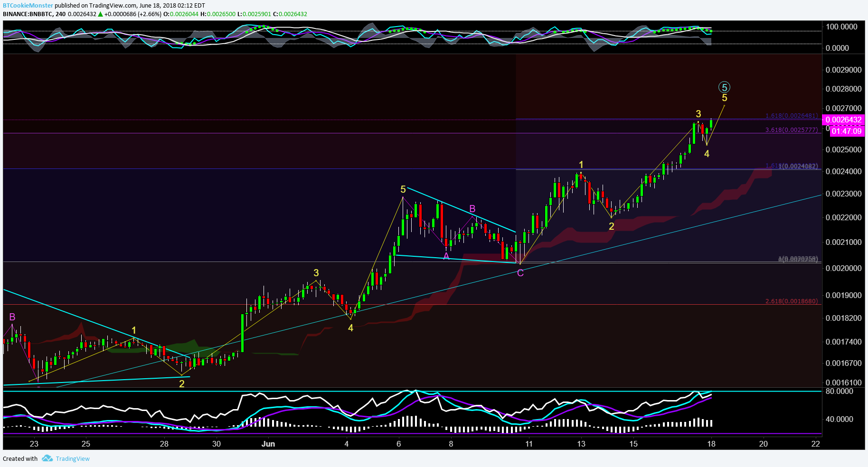The height and width of the screenshot is (467, 868).
Task: Click the 20 date label on time axis
Action: [763, 444]
